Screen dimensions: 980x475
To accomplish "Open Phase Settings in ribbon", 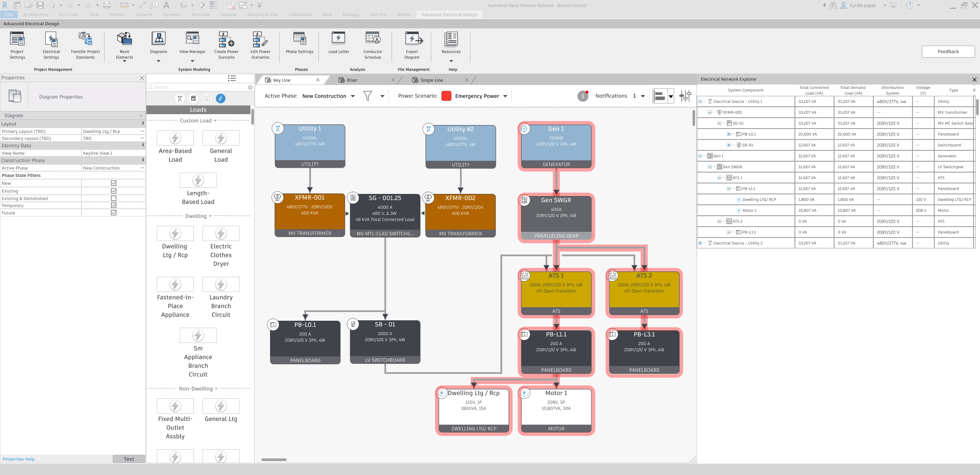I will point(300,43).
